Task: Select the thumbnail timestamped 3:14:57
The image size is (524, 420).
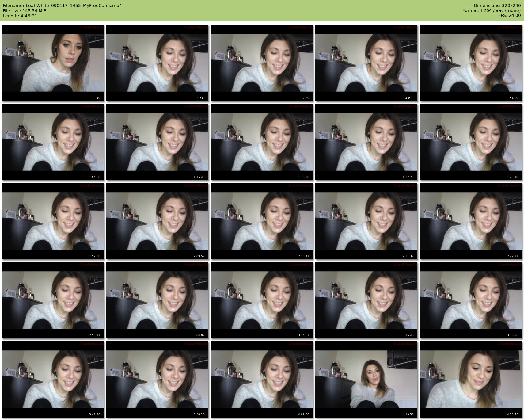Action: click(262, 300)
